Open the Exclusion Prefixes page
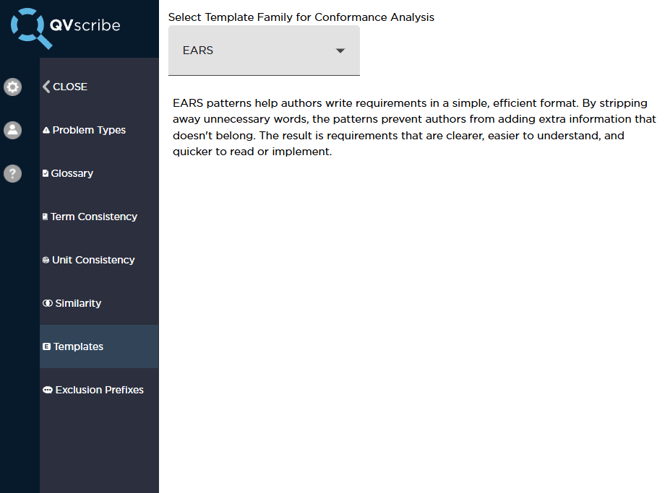Screen dimensions: 670x493 pyautogui.click(x=99, y=390)
